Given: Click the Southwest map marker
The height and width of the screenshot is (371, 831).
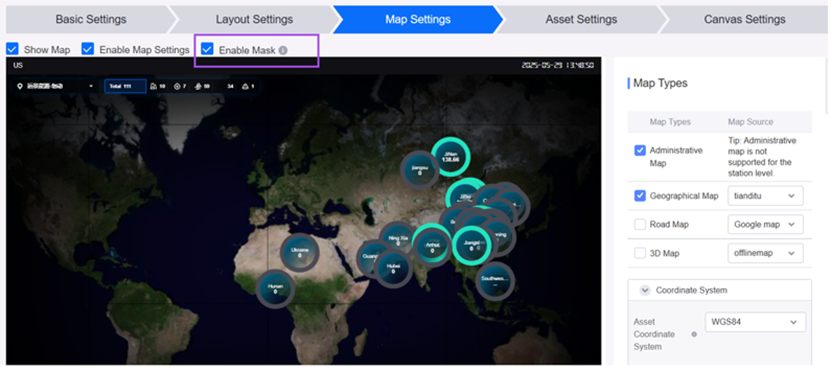Looking at the screenshot, I should tap(494, 280).
